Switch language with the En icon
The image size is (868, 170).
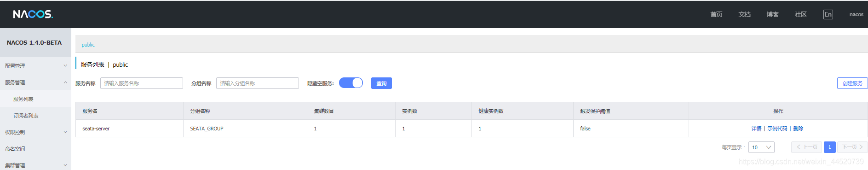(828, 14)
